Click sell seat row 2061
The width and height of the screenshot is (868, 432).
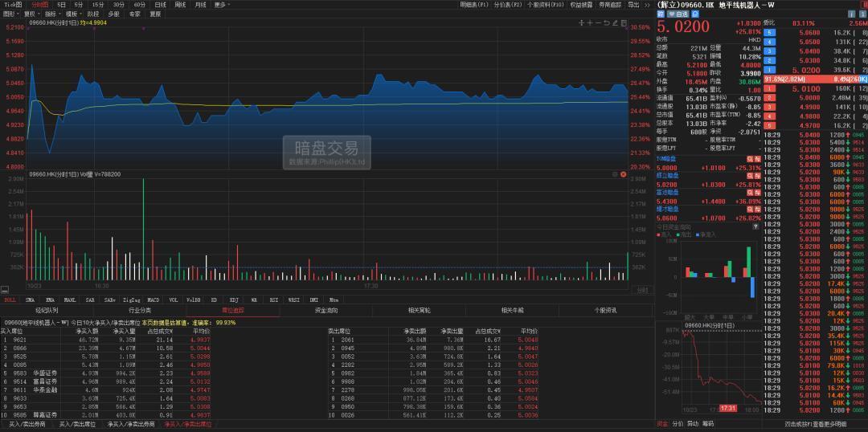pos(433,340)
